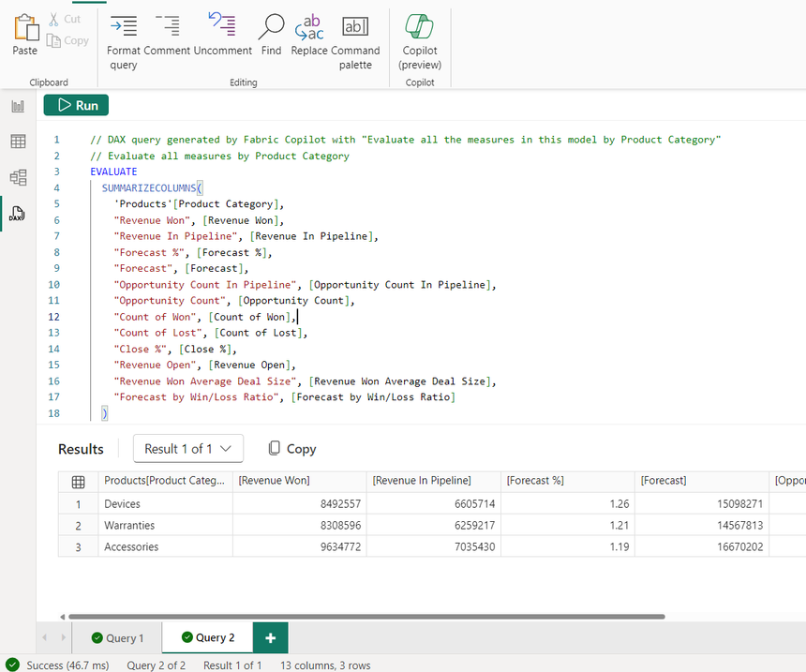Expand the Result 1 of 1 dropdown
Image resolution: width=806 pixels, height=672 pixels.
click(x=187, y=449)
